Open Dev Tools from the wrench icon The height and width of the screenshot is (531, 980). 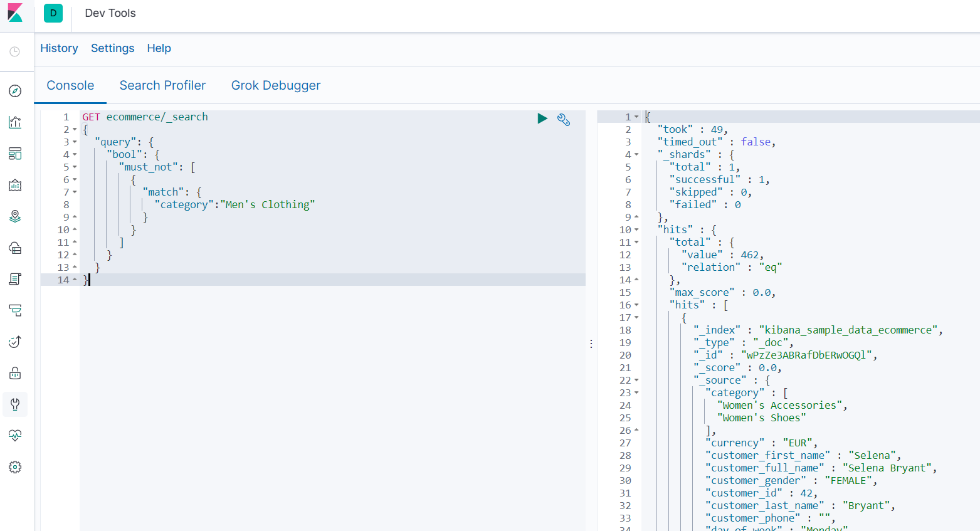coord(15,404)
